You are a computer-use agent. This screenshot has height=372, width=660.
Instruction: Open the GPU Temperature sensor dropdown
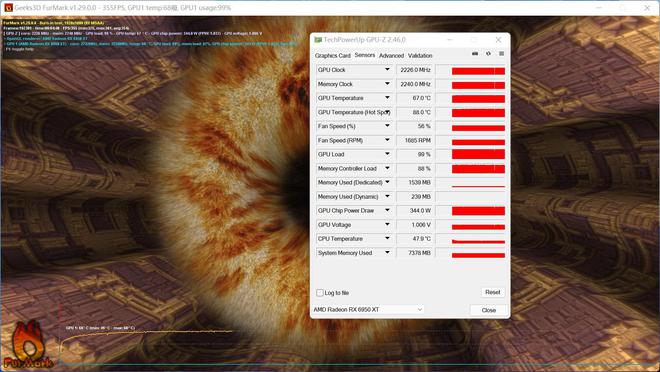[x=387, y=98]
